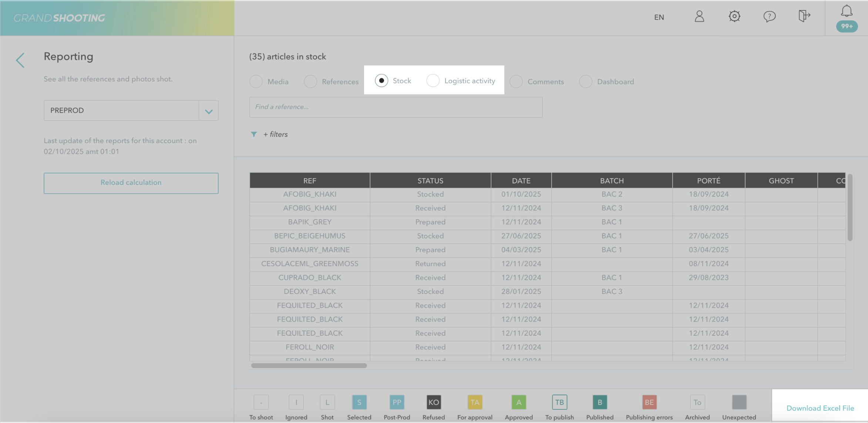The image size is (868, 423).
Task: Click the Download Excel File link
Action: pos(820,408)
